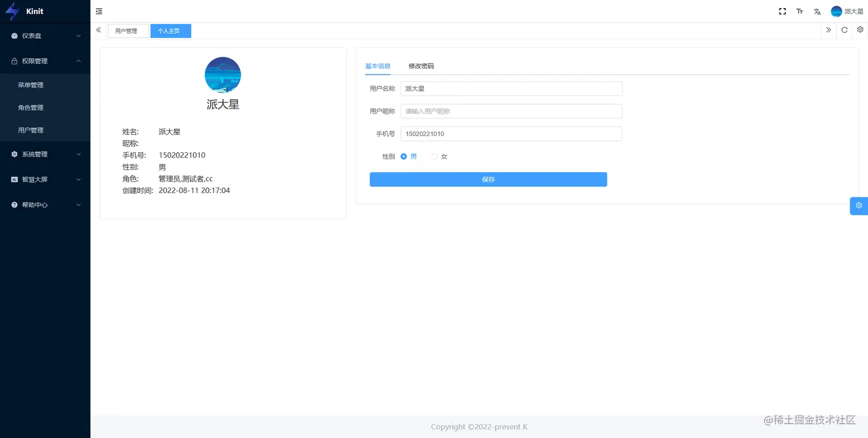Open the language translation icon
This screenshot has width=868, height=438.
coord(816,11)
